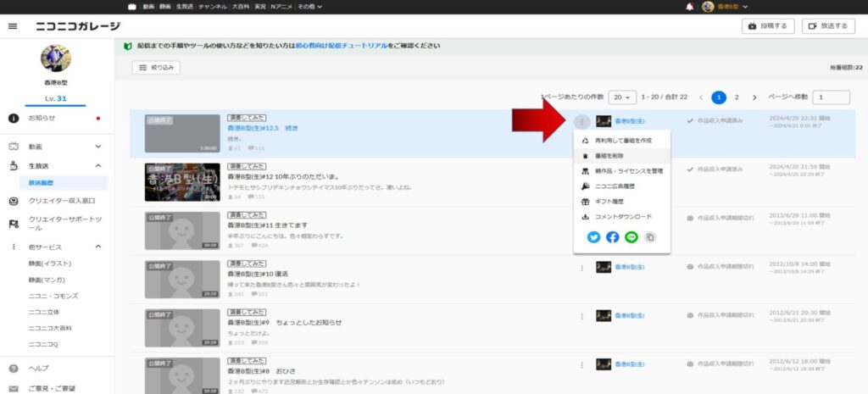Copy the program link with the copy icon
Screen dimensions: 868x394
tap(650, 237)
